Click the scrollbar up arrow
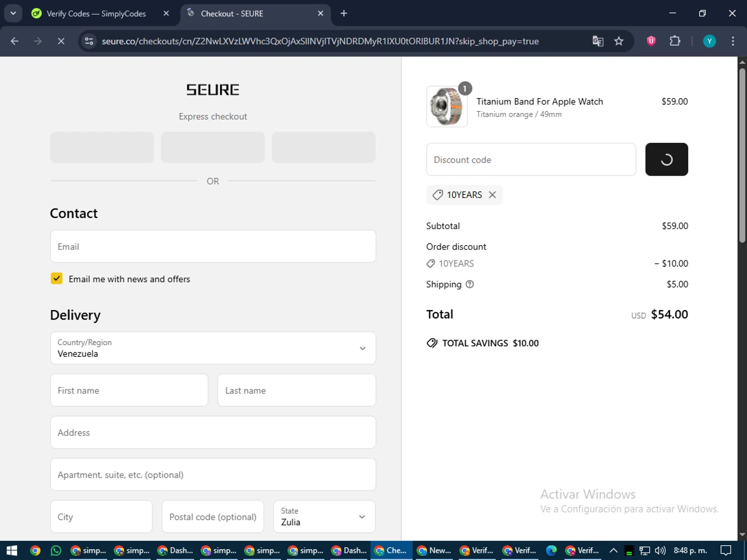This screenshot has width=747, height=560. (x=742, y=62)
